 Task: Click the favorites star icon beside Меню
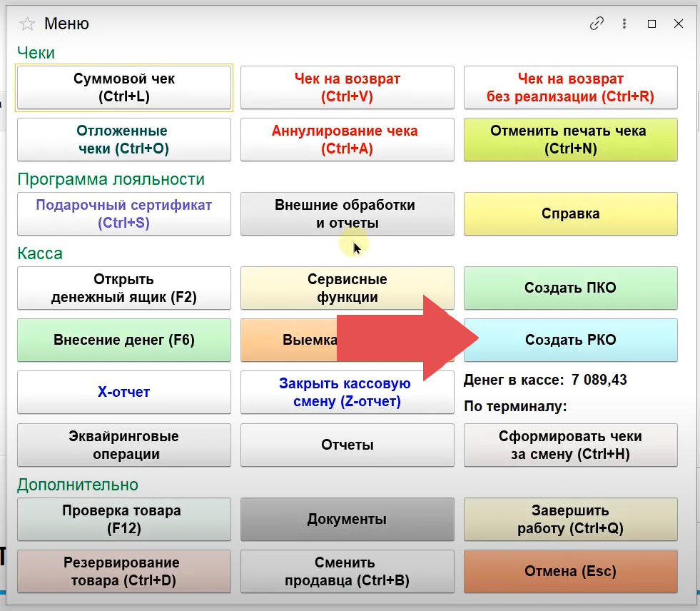click(x=27, y=24)
